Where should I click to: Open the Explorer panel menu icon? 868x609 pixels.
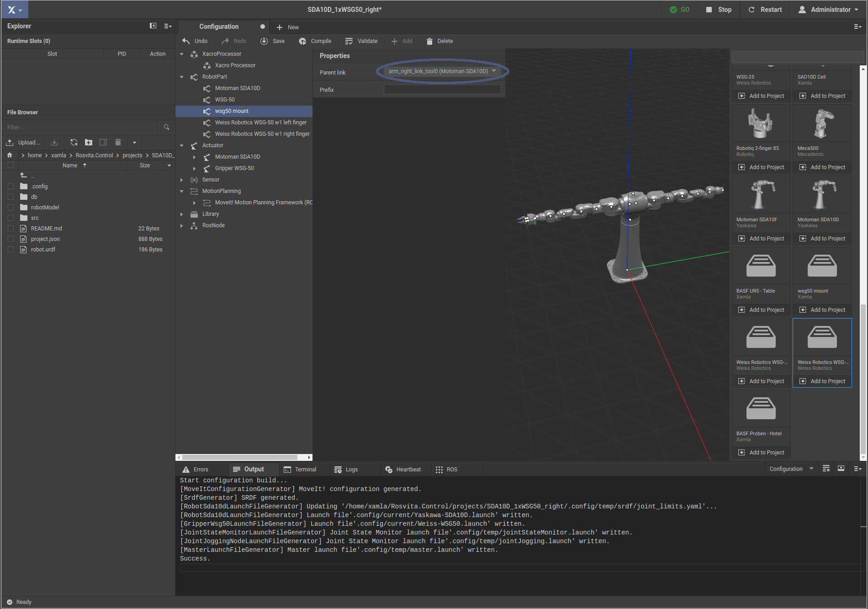coord(168,26)
